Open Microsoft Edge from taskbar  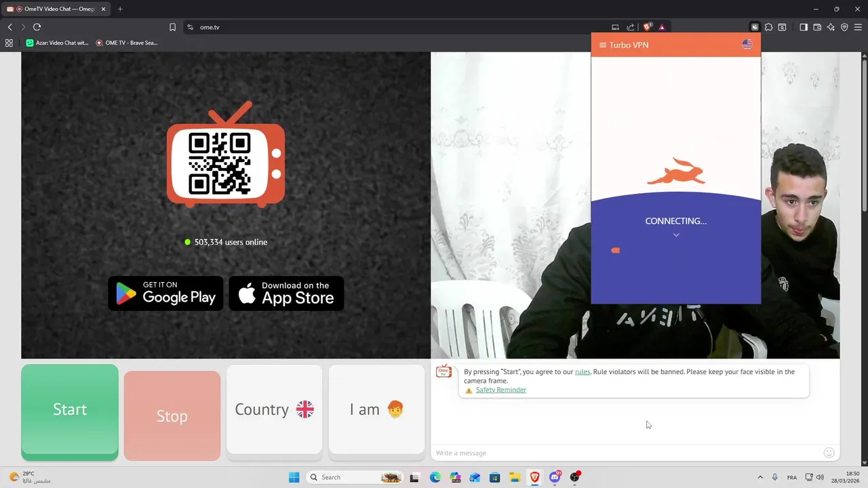pos(435,477)
